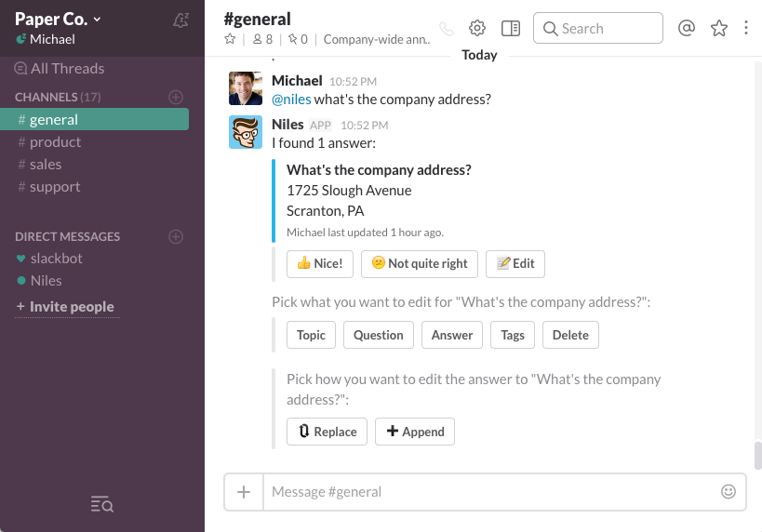Screen dimensions: 762x532
Task: Click the notifications bell icon in the sidebar
Action: (x=181, y=20)
